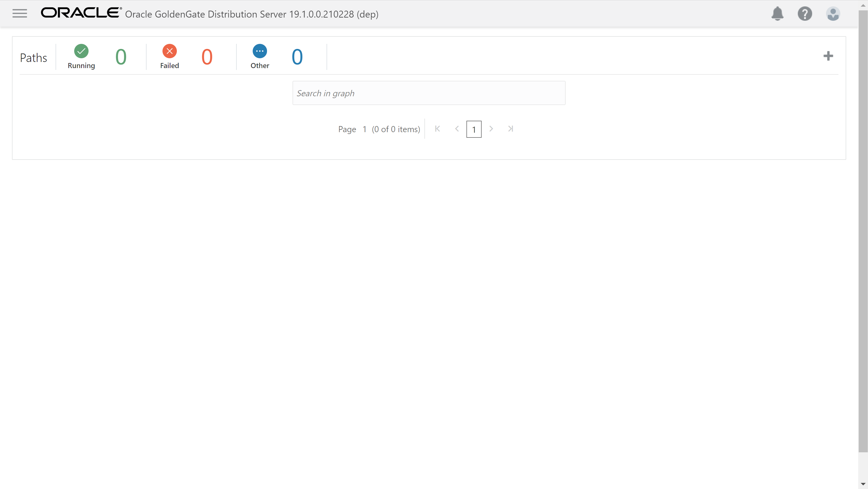Click the red Failed status icon

tap(169, 51)
